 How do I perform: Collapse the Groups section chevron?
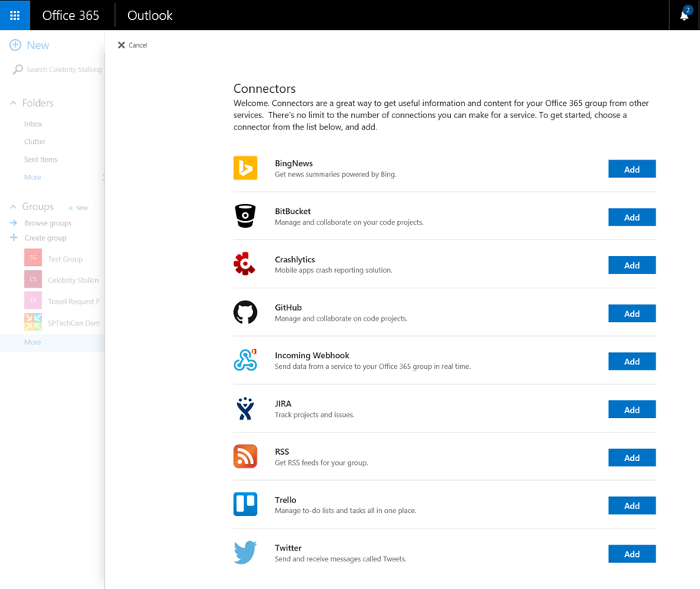13,207
